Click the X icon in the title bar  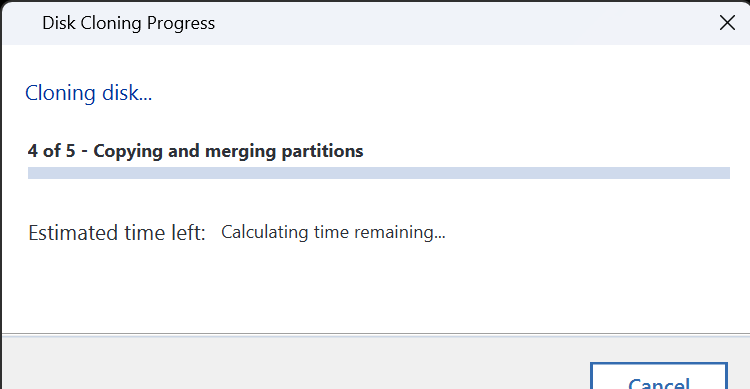pyautogui.click(x=727, y=22)
